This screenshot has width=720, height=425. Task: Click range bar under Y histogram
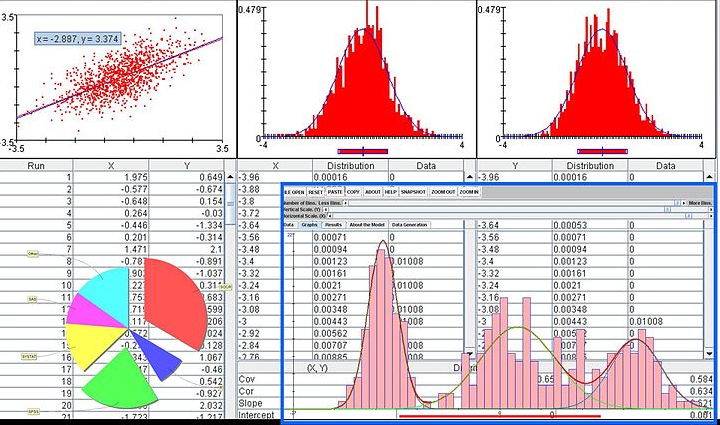click(x=602, y=151)
